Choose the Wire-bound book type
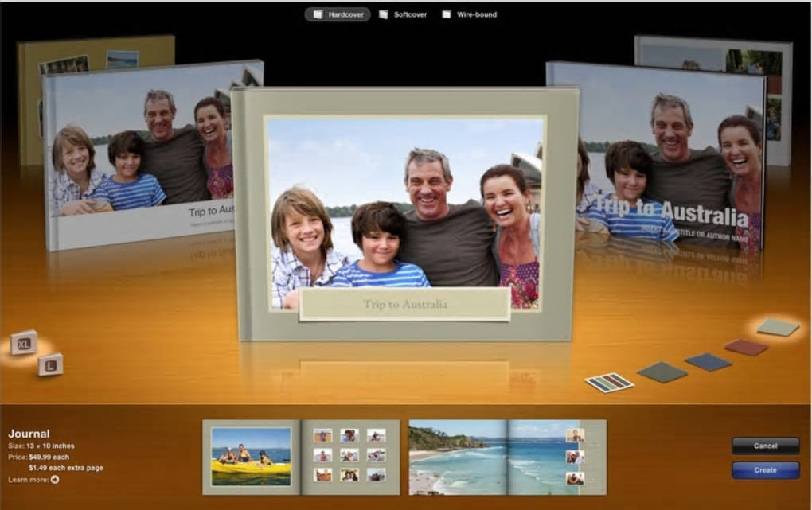The height and width of the screenshot is (510, 812). (x=469, y=14)
